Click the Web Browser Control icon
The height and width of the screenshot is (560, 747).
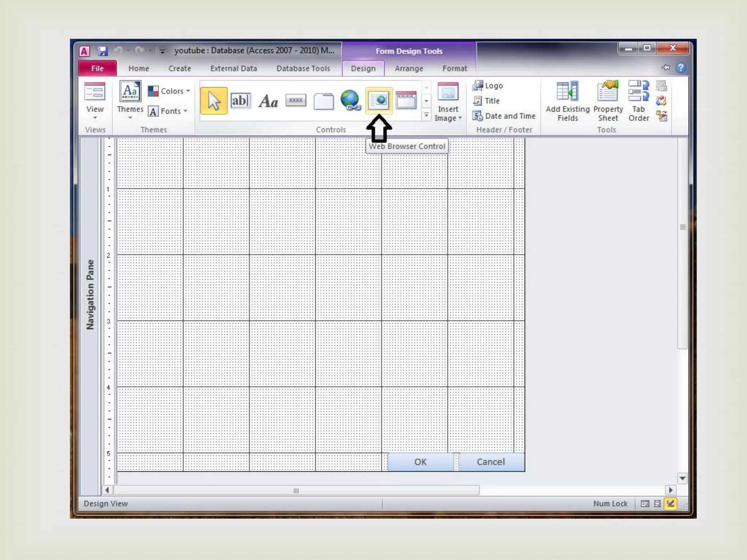pyautogui.click(x=379, y=100)
